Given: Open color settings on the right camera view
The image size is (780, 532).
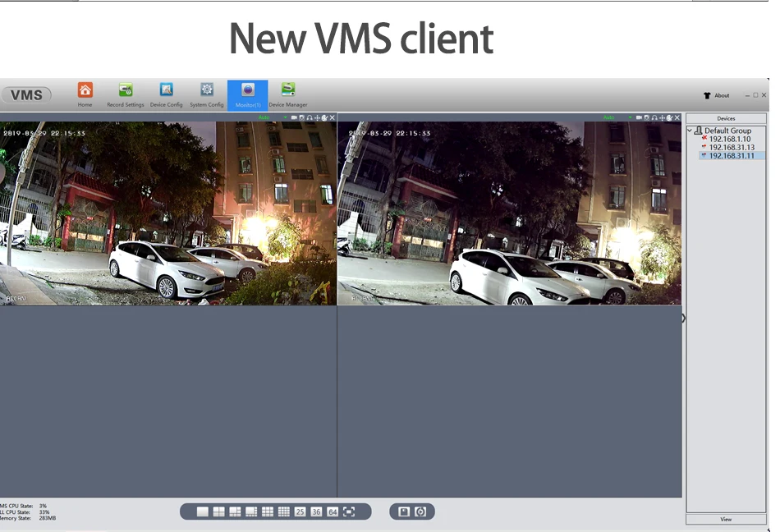Looking at the screenshot, I should point(669,118).
